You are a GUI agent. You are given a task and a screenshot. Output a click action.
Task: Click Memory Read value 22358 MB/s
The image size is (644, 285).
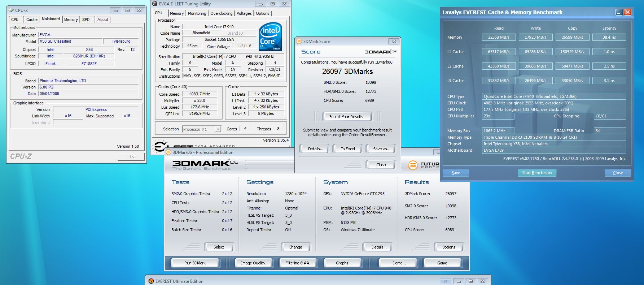tap(499, 37)
